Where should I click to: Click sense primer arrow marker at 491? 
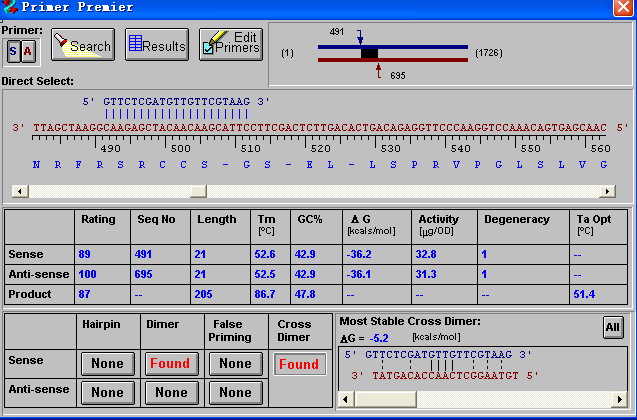359,38
